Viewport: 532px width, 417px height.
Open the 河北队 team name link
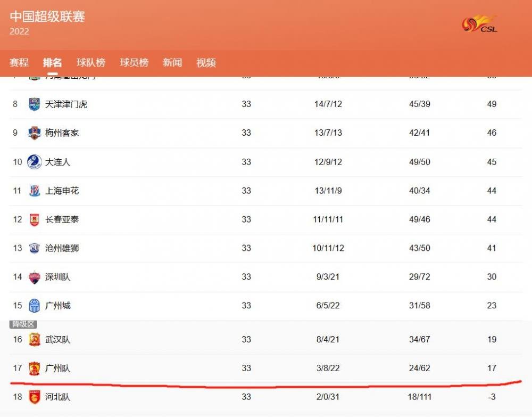(x=57, y=397)
